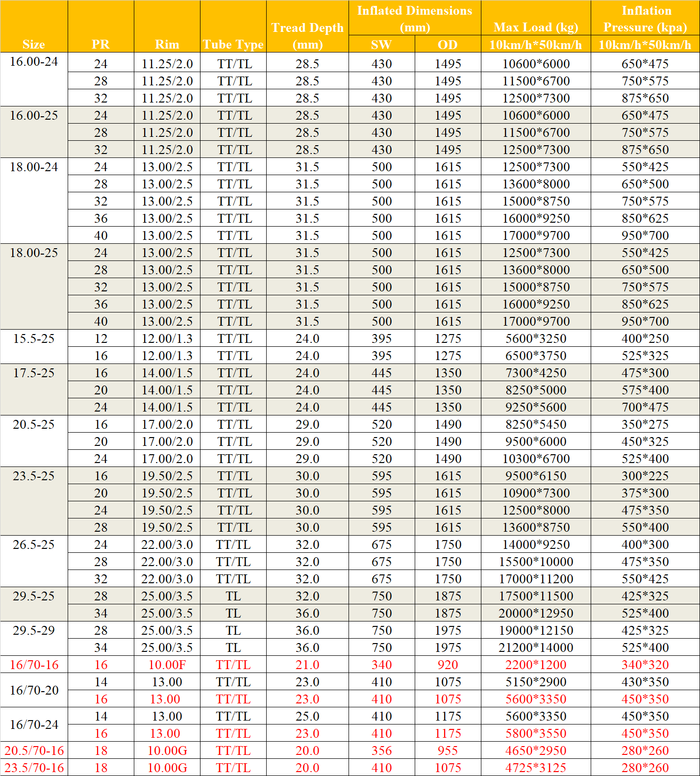Select the Tube Type header cell
This screenshot has width=700, height=776.
pos(233,44)
